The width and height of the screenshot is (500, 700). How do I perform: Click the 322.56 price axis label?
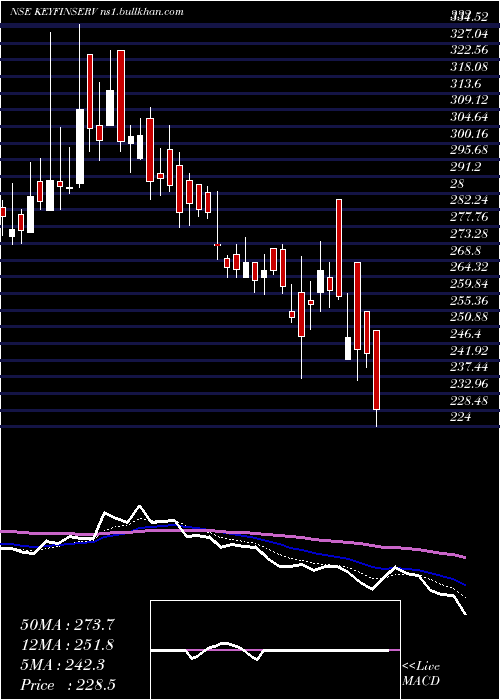pyautogui.click(x=468, y=49)
